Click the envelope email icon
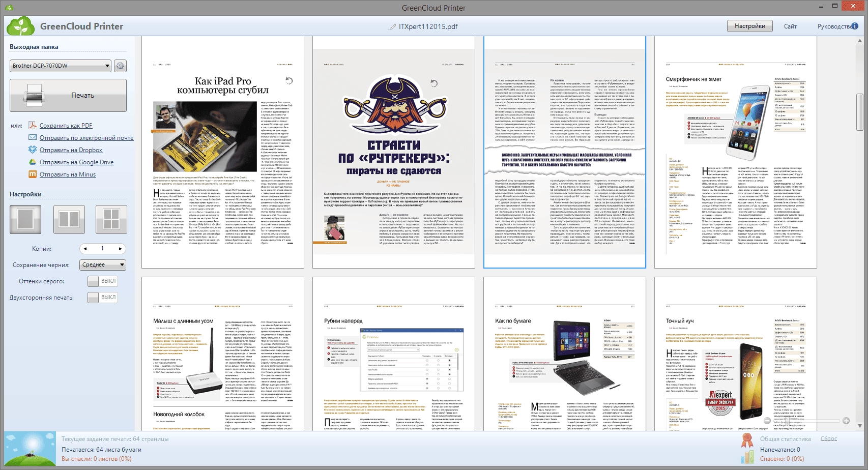This screenshot has width=868, height=470. [x=33, y=138]
